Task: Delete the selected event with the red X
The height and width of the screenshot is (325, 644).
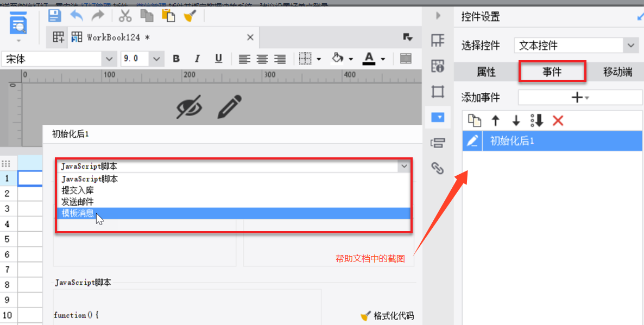Action: point(558,120)
